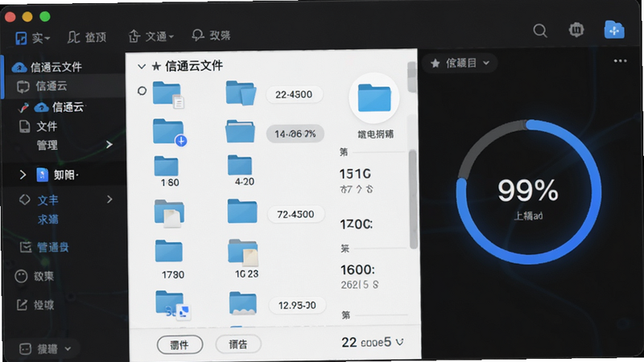Open the folder next to 72-4500 tag

[242, 211]
